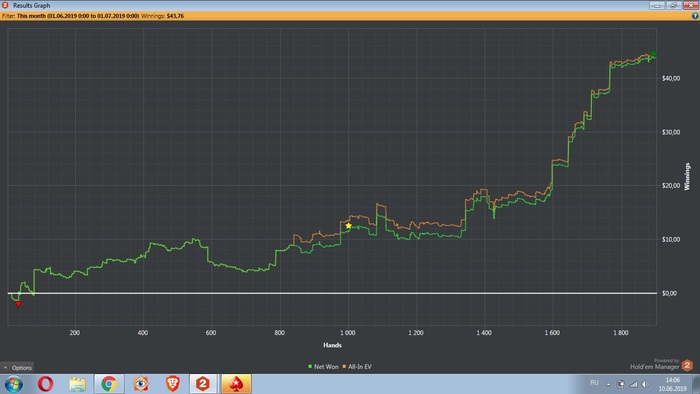Screen dimensions: 700x394
Task: Click the $20,00 axis value
Action: click(671, 186)
